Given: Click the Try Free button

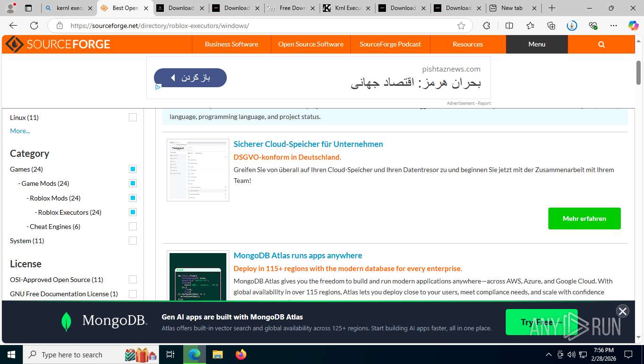Looking at the screenshot, I should pyautogui.click(x=542, y=322).
